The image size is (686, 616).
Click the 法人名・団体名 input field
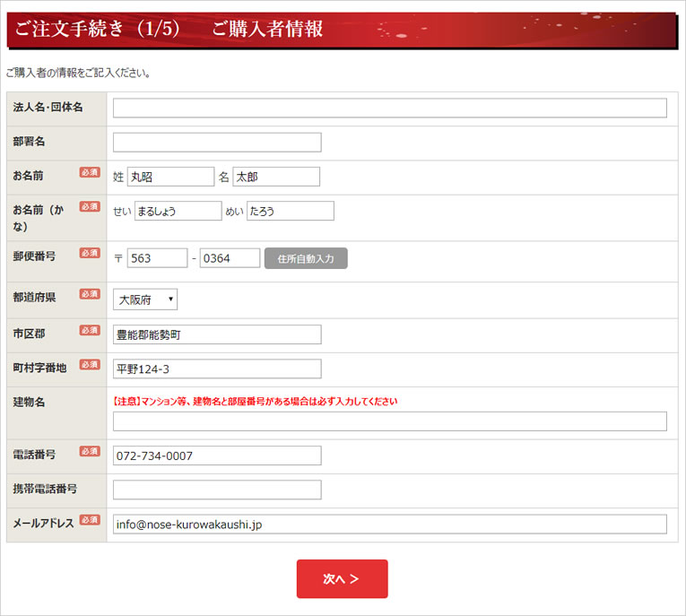pos(389,108)
